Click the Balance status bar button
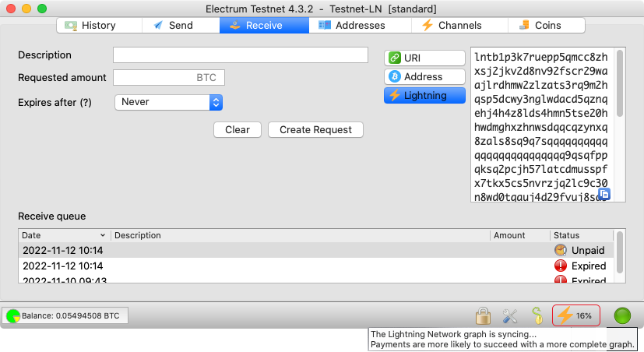 point(65,315)
